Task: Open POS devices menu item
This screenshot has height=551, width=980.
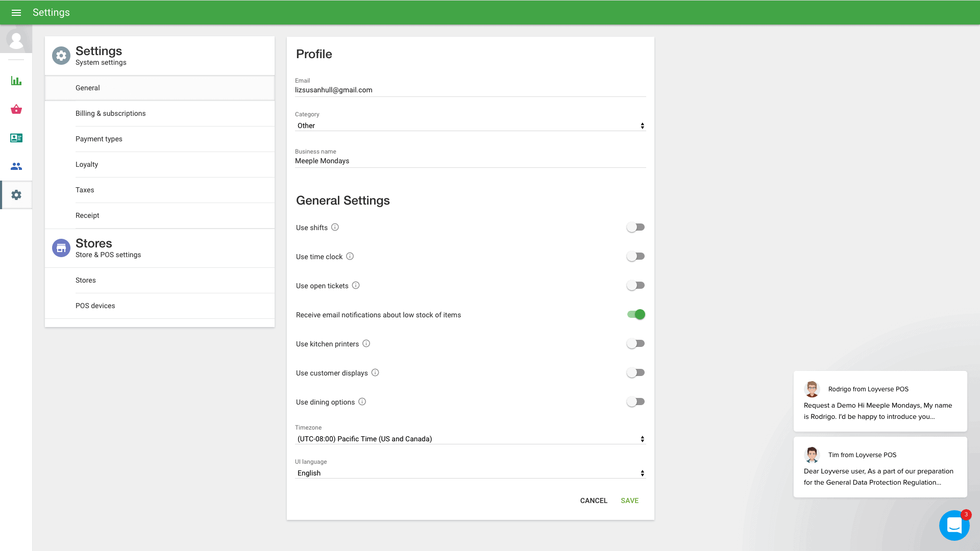Action: tap(160, 306)
